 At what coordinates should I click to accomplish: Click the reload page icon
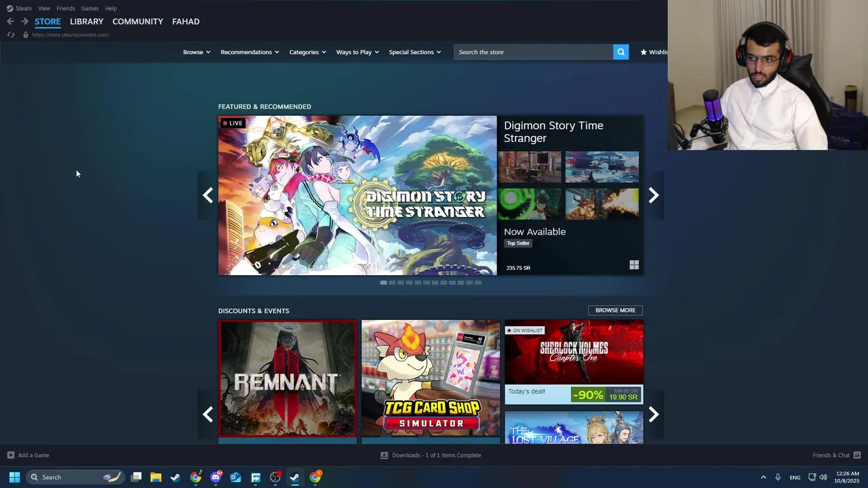coord(10,35)
